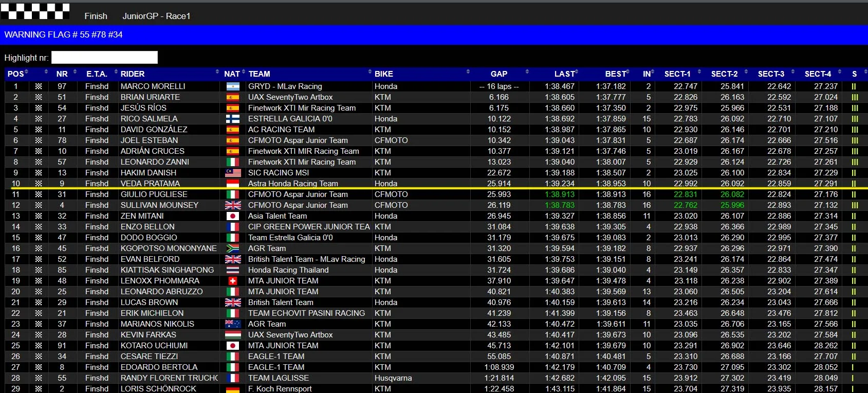Click the JuniorGP - Race1 session title
Image resolution: width=868 pixels, height=393 pixels.
[156, 16]
